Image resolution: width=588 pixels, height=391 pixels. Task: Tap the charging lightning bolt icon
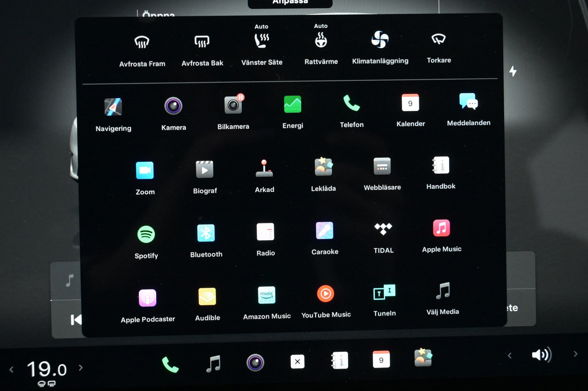point(513,71)
